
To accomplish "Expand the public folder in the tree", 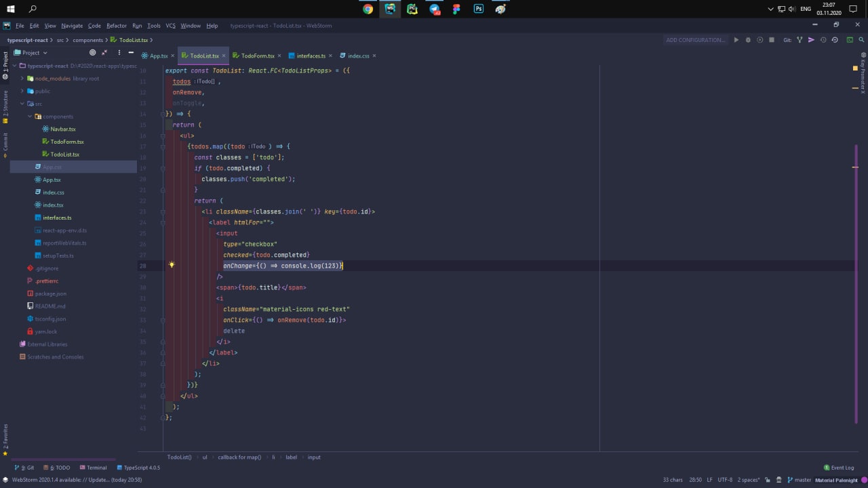I will pos(22,91).
